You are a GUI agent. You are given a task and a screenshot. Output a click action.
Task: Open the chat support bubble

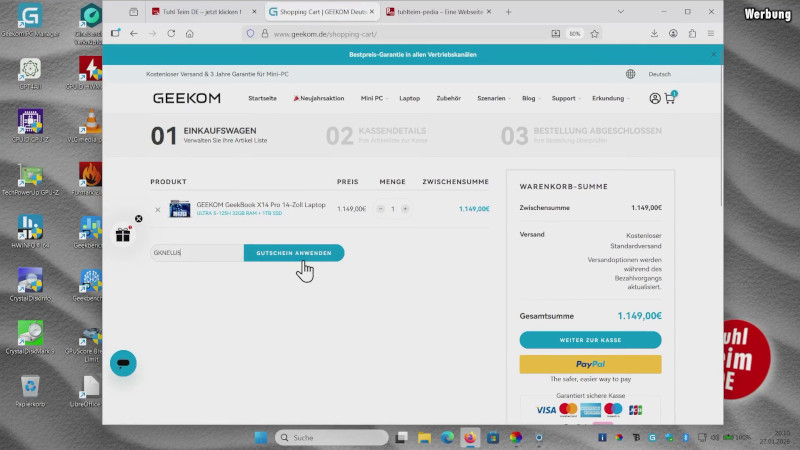pos(123,363)
